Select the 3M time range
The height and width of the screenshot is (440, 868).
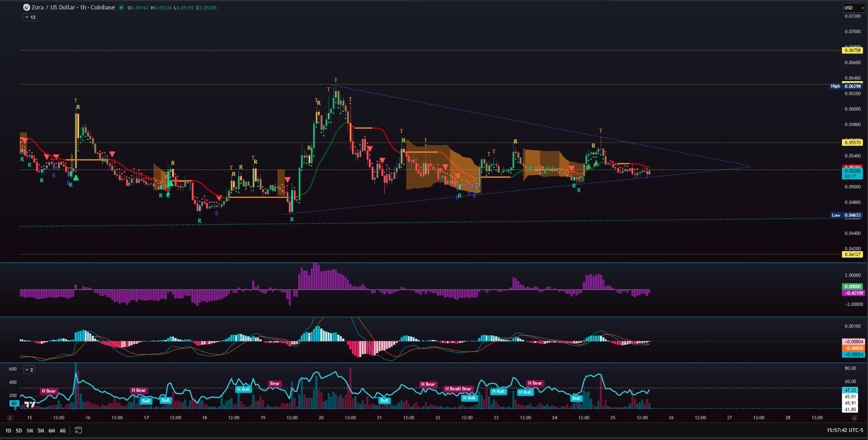pos(41,431)
